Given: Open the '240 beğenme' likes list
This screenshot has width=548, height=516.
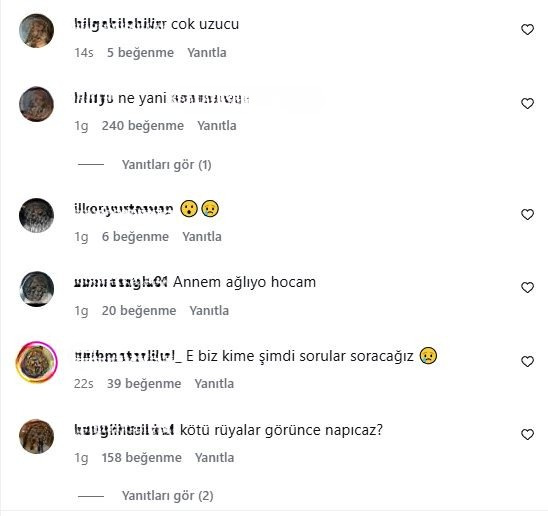Looking at the screenshot, I should 143,126.
